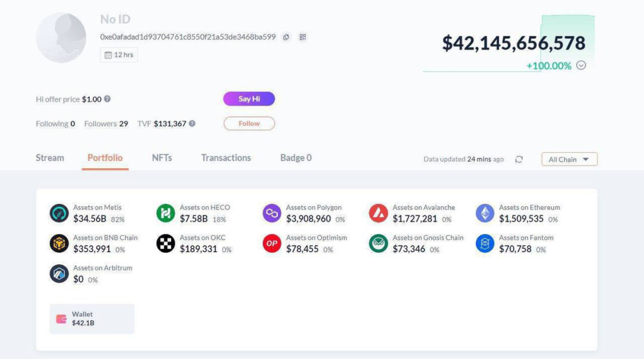644x359 pixels.
Task: Click the Fantom chain icon
Action: (x=485, y=243)
